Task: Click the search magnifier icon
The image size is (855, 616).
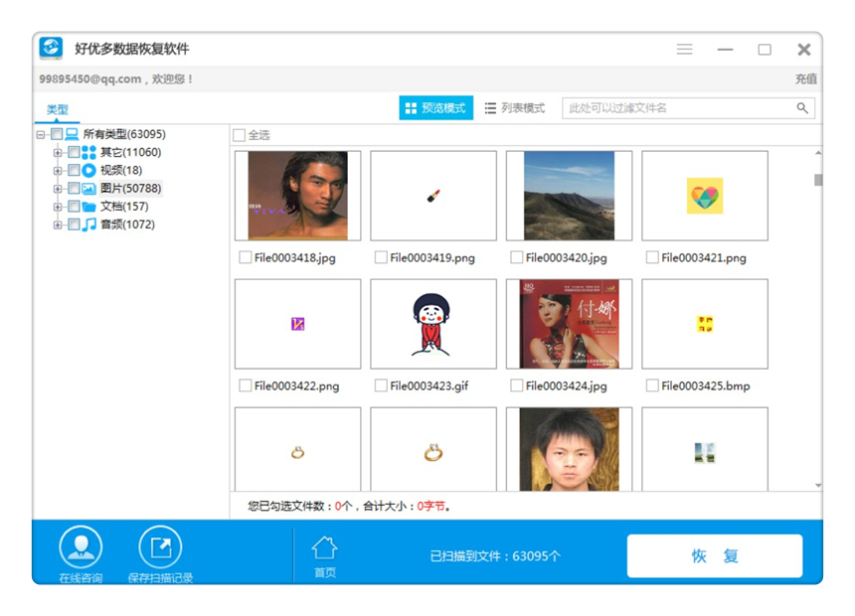Action: click(802, 107)
